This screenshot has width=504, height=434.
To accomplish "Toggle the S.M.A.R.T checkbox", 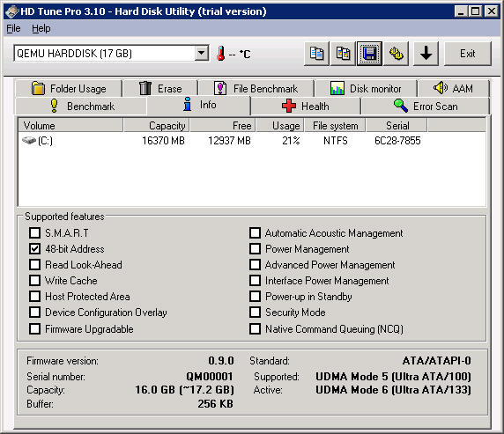I will click(34, 233).
